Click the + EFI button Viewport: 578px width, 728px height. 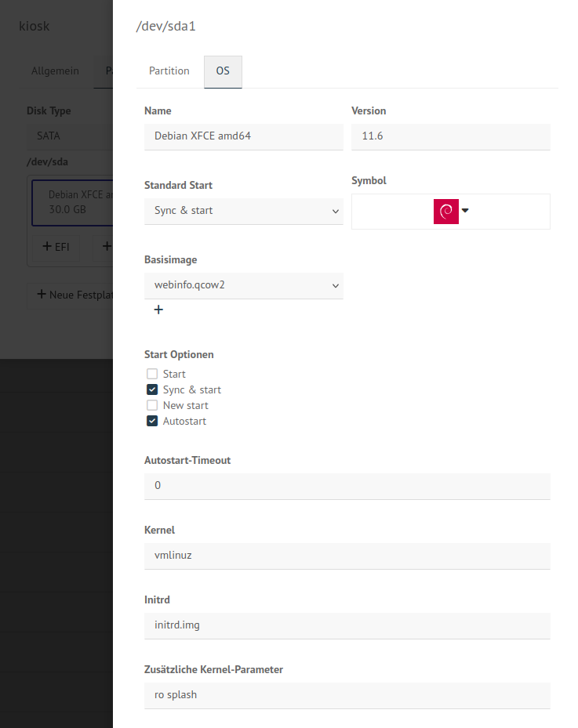point(56,246)
